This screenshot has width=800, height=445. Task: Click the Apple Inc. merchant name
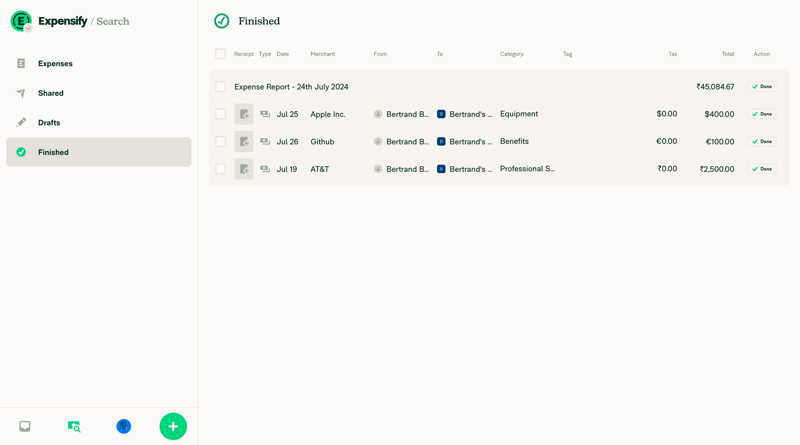click(328, 114)
